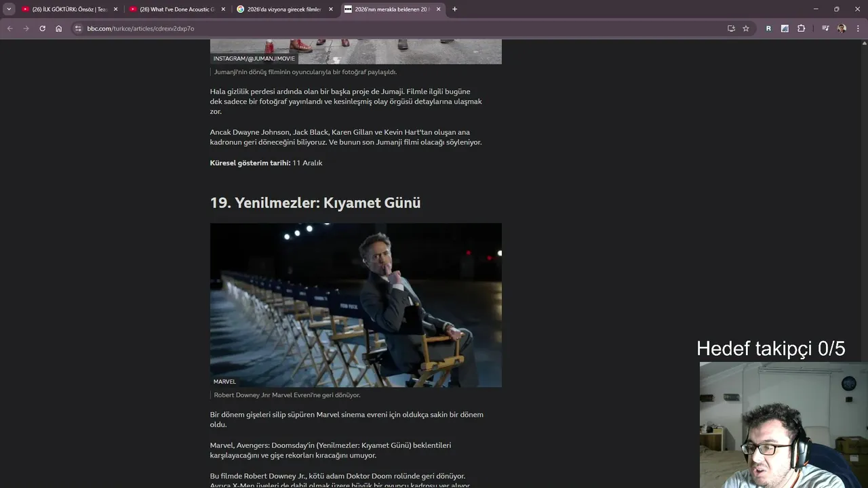Go forward with the forward arrow

pos(26,28)
